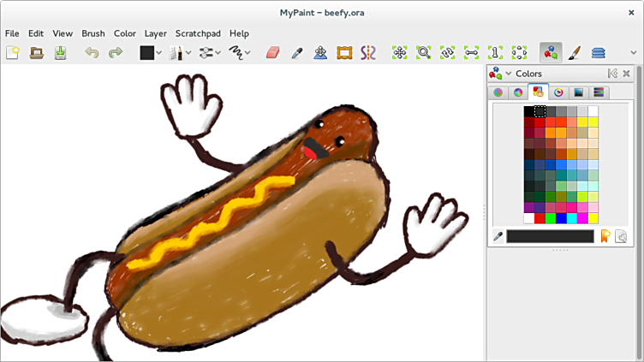This screenshot has height=362, width=644.
Task: Click the New document icon
Action: point(13,52)
